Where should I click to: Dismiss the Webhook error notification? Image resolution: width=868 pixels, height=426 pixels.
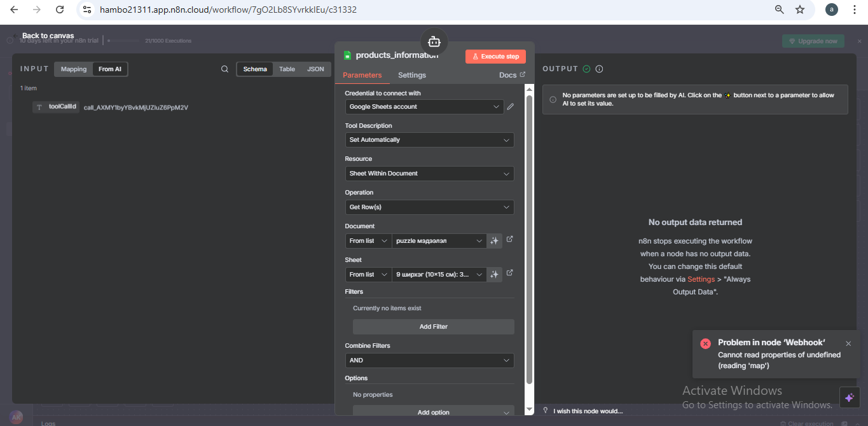point(848,344)
